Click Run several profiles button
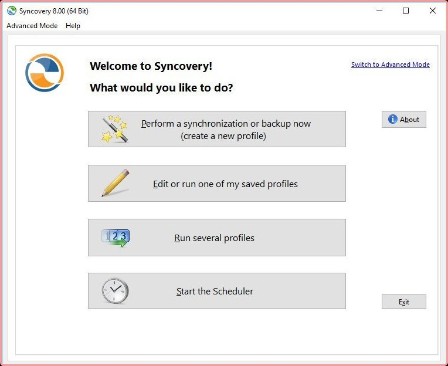The height and width of the screenshot is (366, 448). 217,238
